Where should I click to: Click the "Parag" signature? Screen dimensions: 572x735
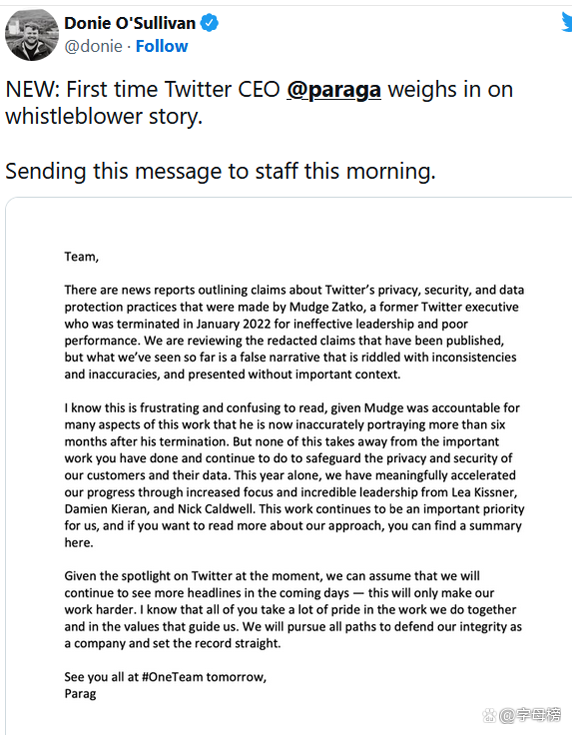[x=80, y=694]
